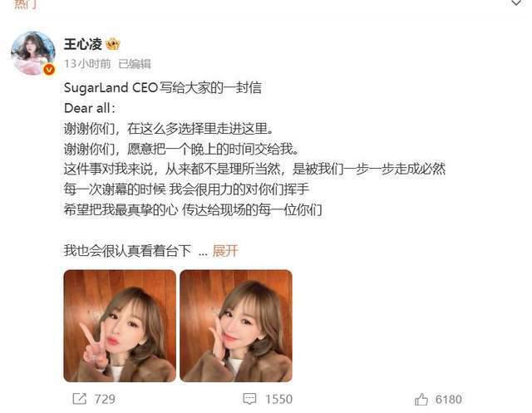Click the crown membership icon beside username

[113, 44]
